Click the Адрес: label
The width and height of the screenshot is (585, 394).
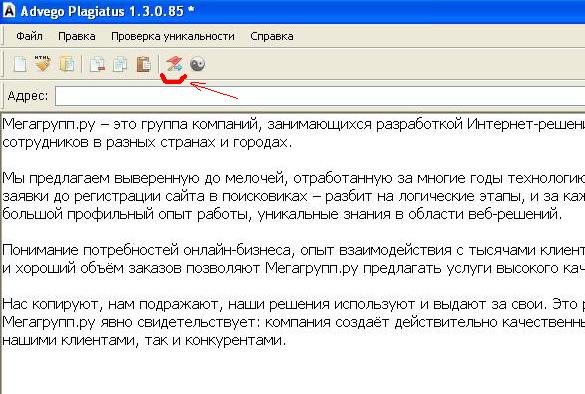[x=28, y=96]
